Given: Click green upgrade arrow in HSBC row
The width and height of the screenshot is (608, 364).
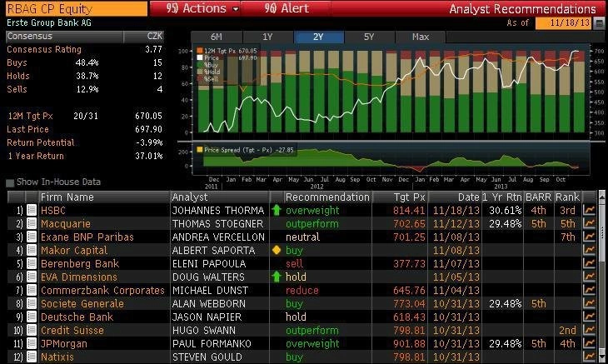Looking at the screenshot, I should (277, 210).
